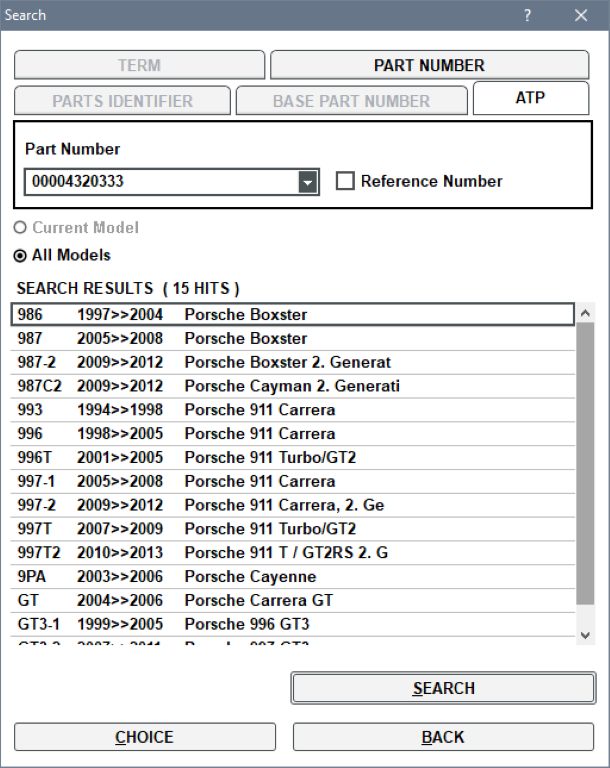
Task: Select the 986 Porsche Boxster 1997>>2004 row
Action: point(293,314)
